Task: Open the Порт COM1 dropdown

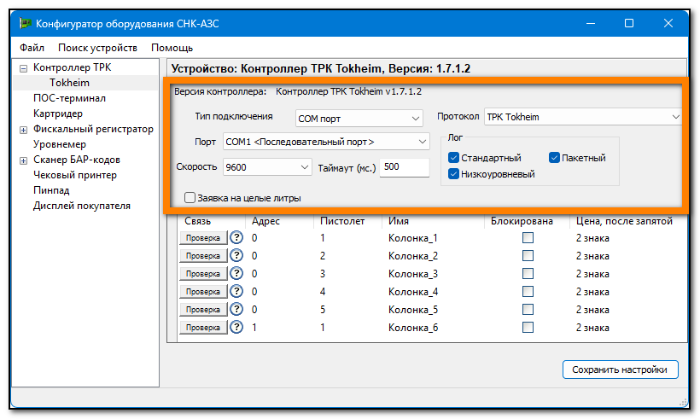Action: [326, 141]
